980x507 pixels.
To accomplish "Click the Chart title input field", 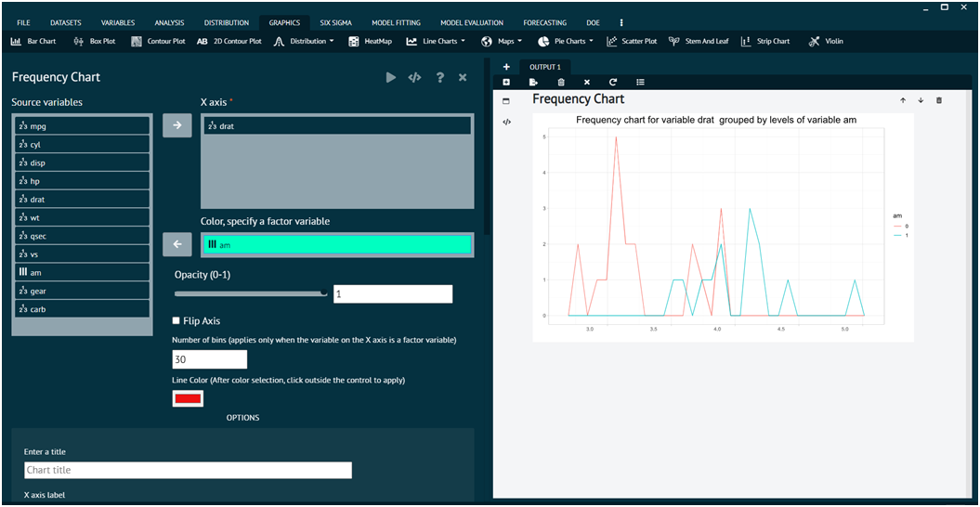I will tap(189, 470).
